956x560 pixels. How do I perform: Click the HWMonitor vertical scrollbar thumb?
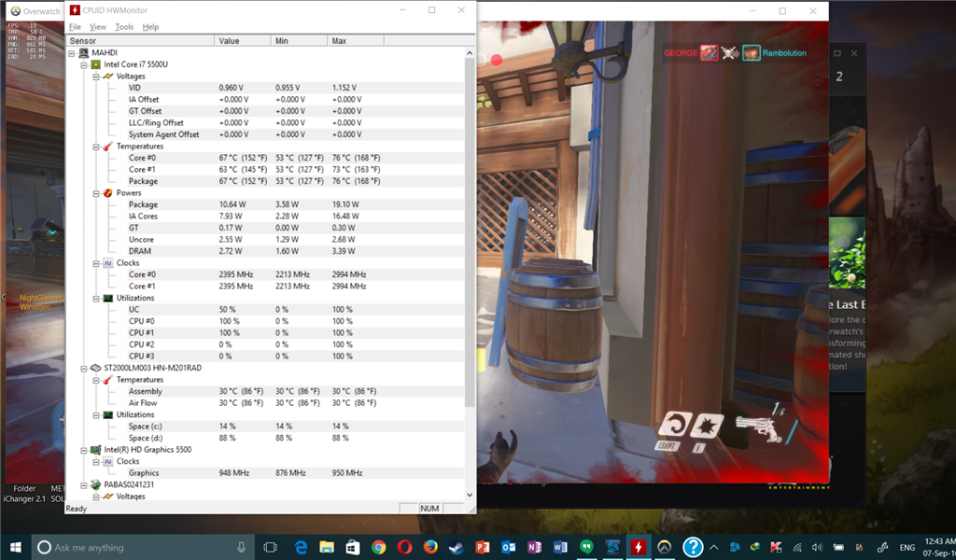(470, 231)
